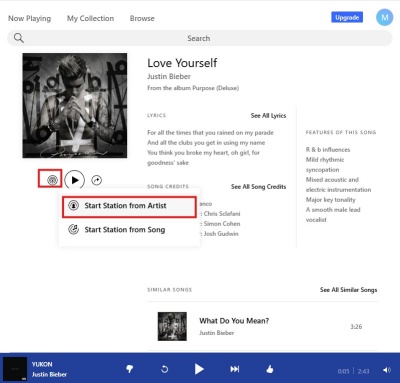
Task: Click the 3:26 duration of What Do You Mean?
Action: click(356, 327)
